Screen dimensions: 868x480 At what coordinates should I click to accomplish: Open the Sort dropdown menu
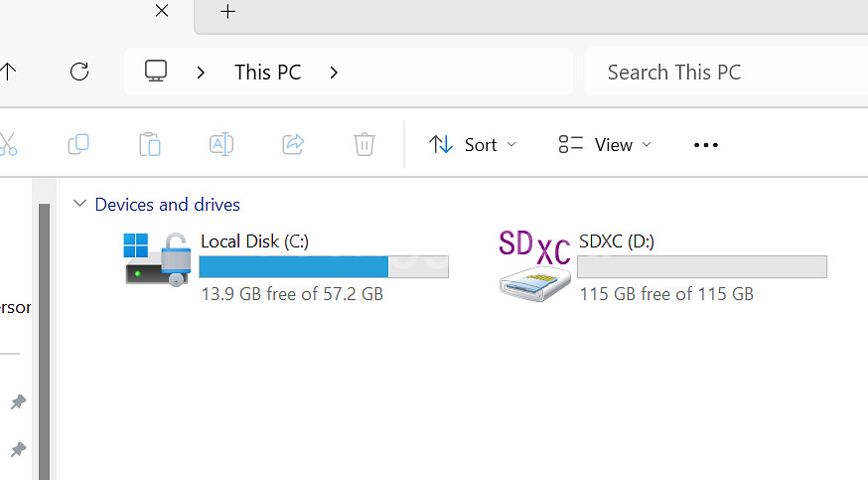point(473,145)
